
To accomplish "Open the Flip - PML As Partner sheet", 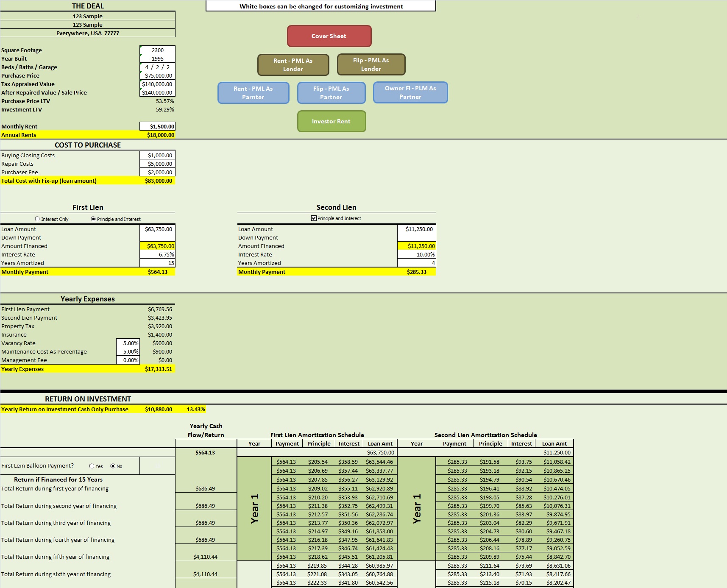I will pyautogui.click(x=331, y=93).
